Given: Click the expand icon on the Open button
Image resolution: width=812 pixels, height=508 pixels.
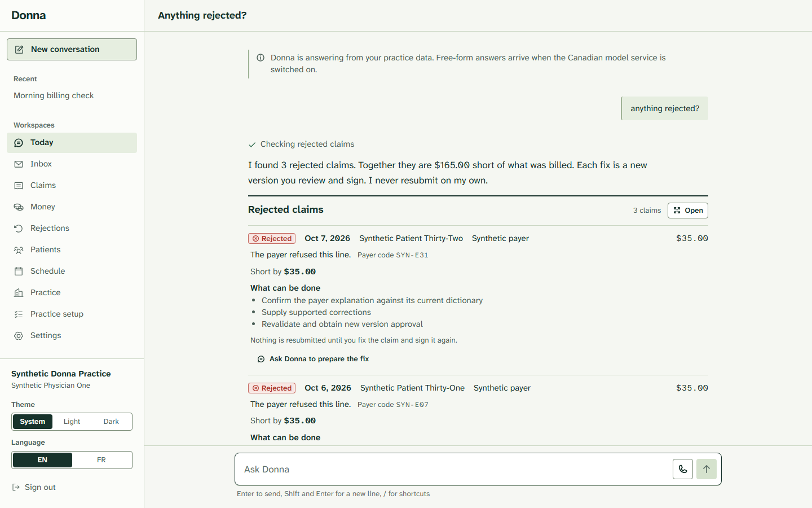Looking at the screenshot, I should pyautogui.click(x=677, y=211).
